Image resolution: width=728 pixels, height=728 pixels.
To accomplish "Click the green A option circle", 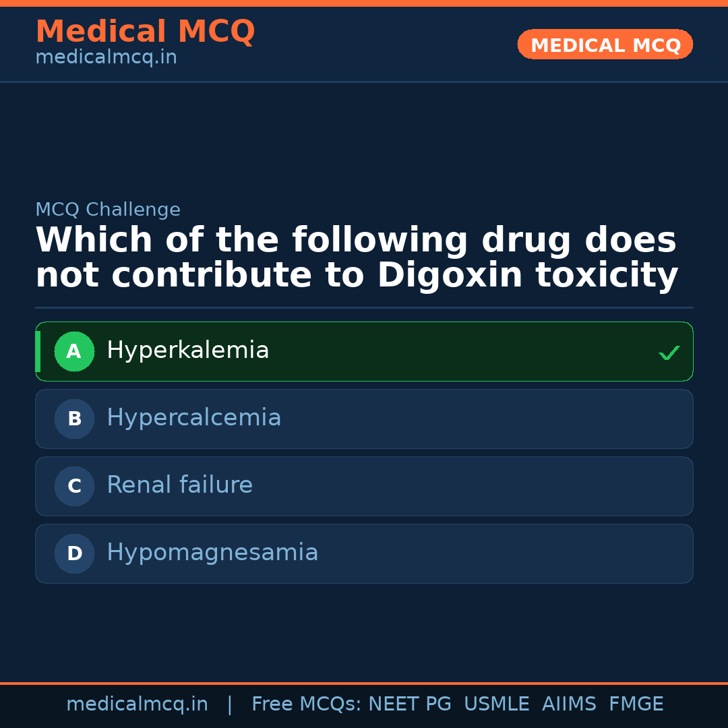I will [74, 351].
